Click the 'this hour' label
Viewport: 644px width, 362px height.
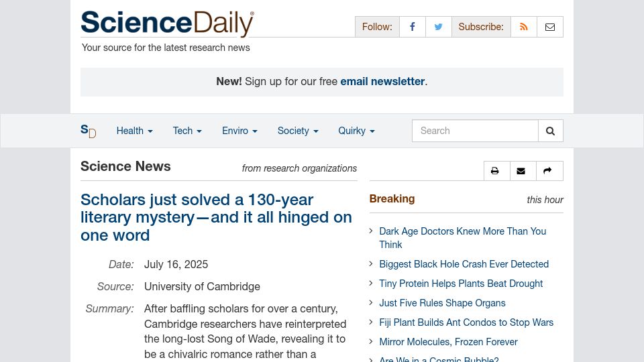[x=545, y=200]
